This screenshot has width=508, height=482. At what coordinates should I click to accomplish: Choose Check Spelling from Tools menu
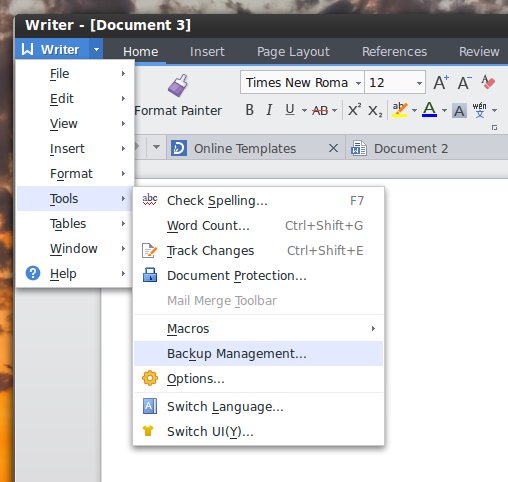(258, 201)
